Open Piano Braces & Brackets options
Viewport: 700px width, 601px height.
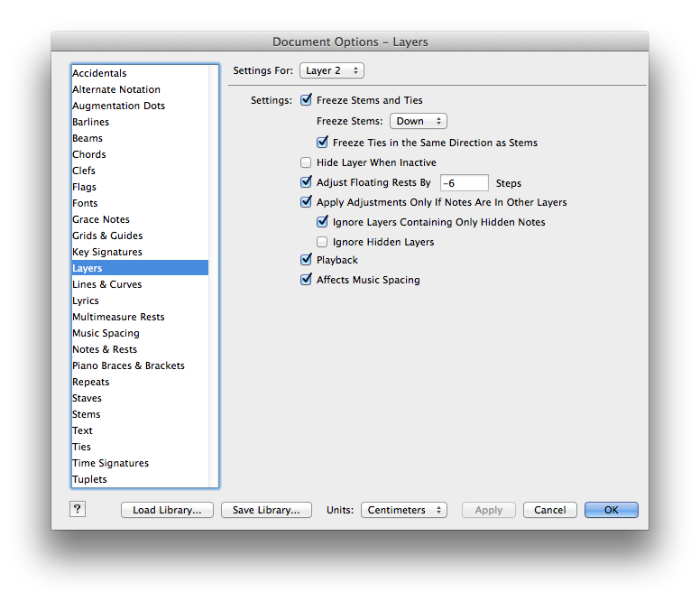(128, 365)
